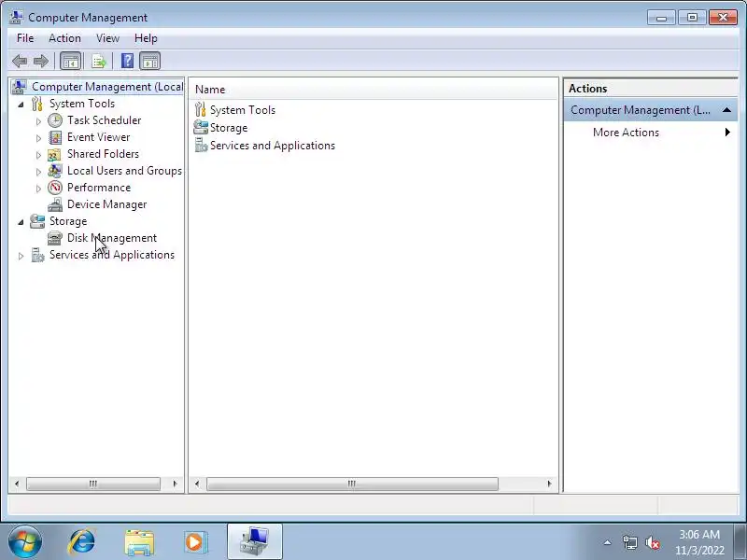Launch Internet Explorer from the taskbar
The height and width of the screenshot is (560, 747).
point(82,542)
